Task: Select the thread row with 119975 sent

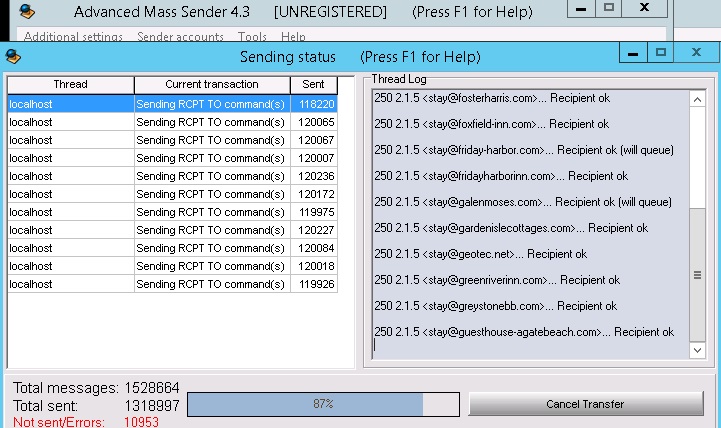Action: (172, 212)
